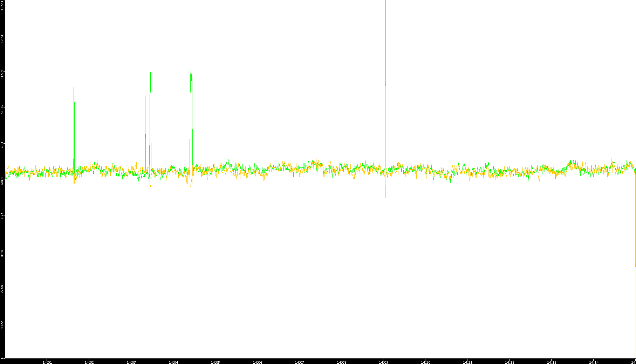Select the 14:02 time axis label

point(89,362)
